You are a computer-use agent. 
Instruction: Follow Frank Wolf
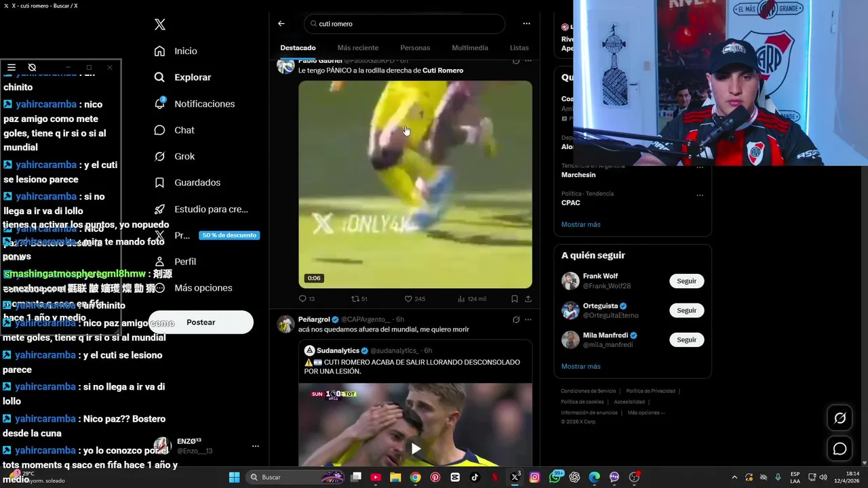686,281
